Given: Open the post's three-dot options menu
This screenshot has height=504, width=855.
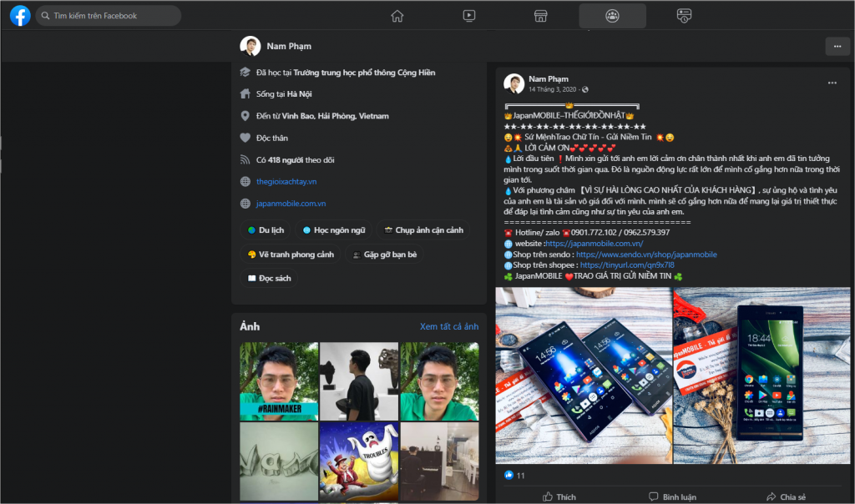Looking at the screenshot, I should click(x=832, y=83).
